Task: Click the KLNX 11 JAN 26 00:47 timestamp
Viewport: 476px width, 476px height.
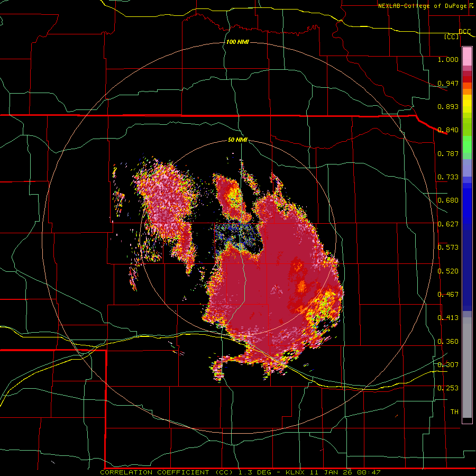Action: (333, 472)
